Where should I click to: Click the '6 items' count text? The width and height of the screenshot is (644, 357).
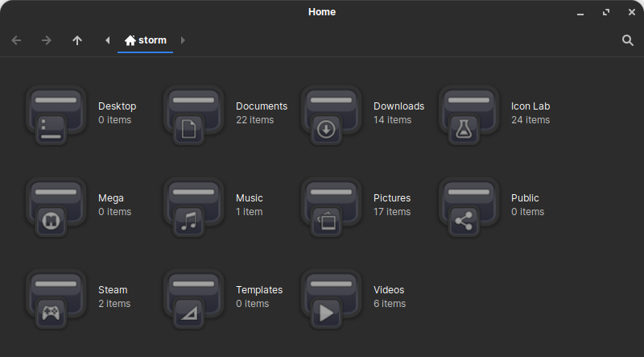click(x=390, y=304)
